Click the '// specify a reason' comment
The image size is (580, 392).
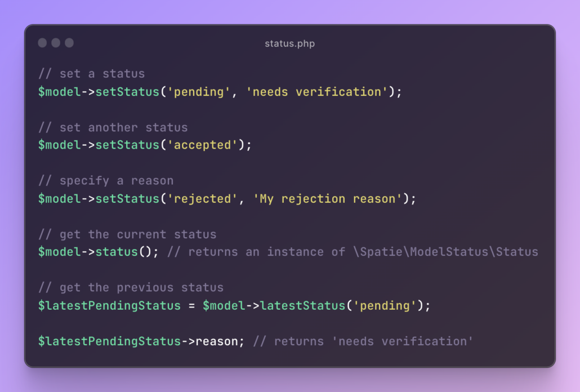coord(105,181)
